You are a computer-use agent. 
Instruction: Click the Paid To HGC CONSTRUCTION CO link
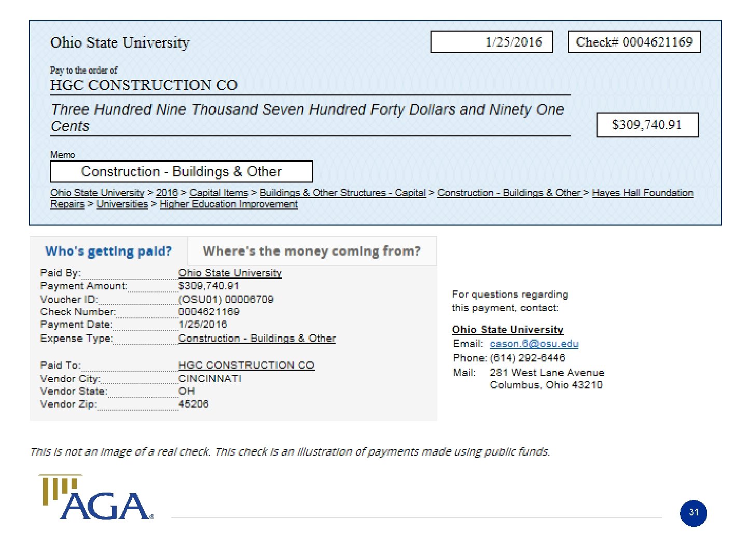[x=246, y=365]
